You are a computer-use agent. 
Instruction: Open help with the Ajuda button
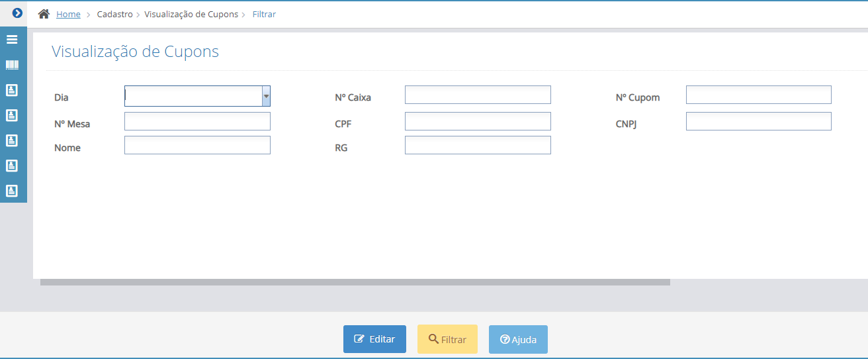[x=518, y=339]
